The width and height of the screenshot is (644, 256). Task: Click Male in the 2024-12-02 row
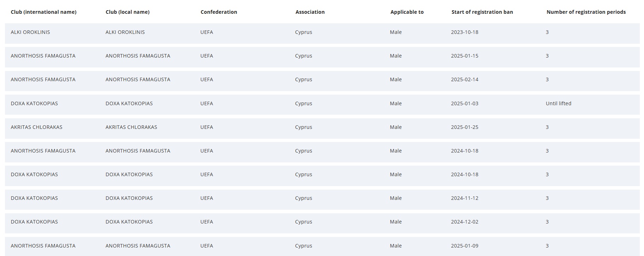(396, 222)
